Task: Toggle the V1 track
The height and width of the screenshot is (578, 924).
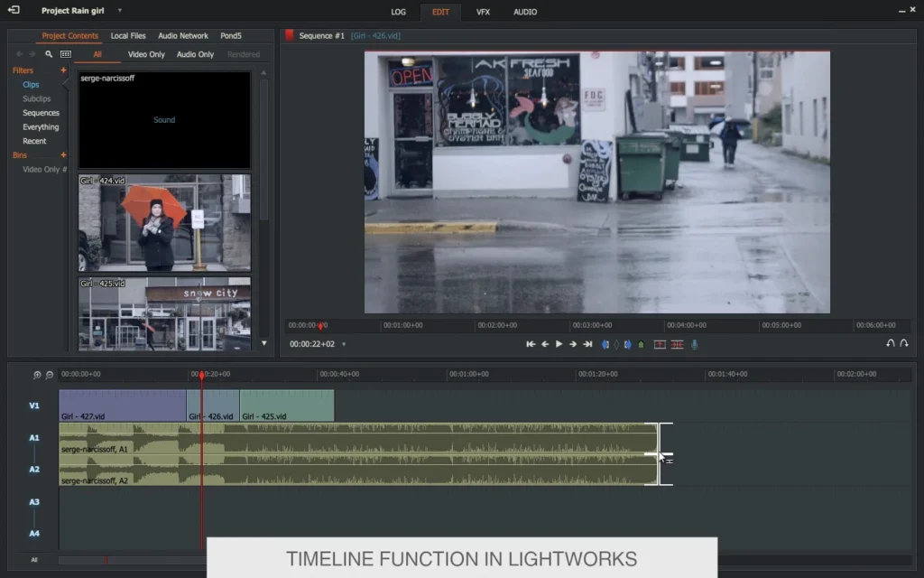Action: tap(34, 406)
